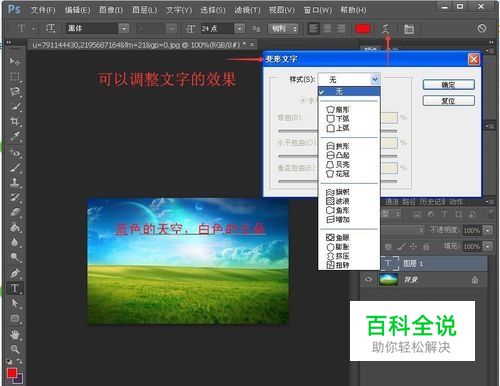Viewport: 500px width, 386px height.
Task: Select the Dodge tool
Action: pyautogui.click(x=15, y=257)
